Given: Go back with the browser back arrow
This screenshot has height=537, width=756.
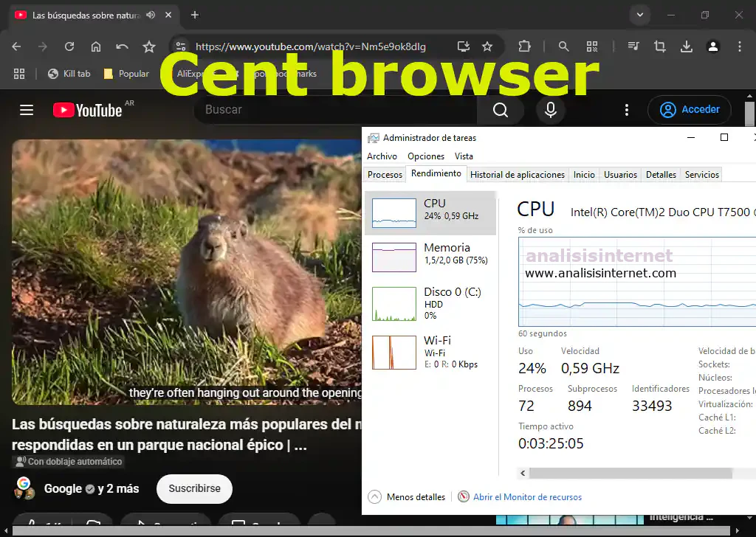Looking at the screenshot, I should point(16,46).
